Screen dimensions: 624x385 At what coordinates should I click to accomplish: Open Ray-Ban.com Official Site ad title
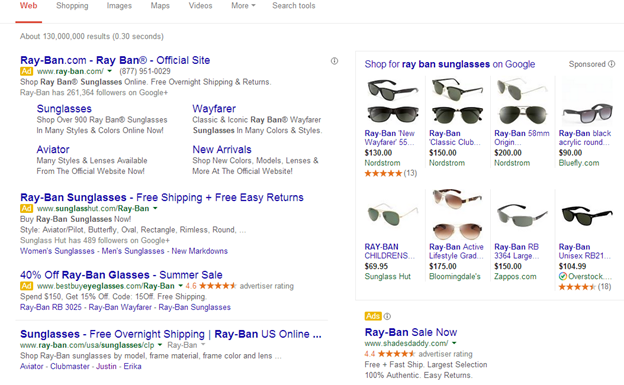pos(115,60)
